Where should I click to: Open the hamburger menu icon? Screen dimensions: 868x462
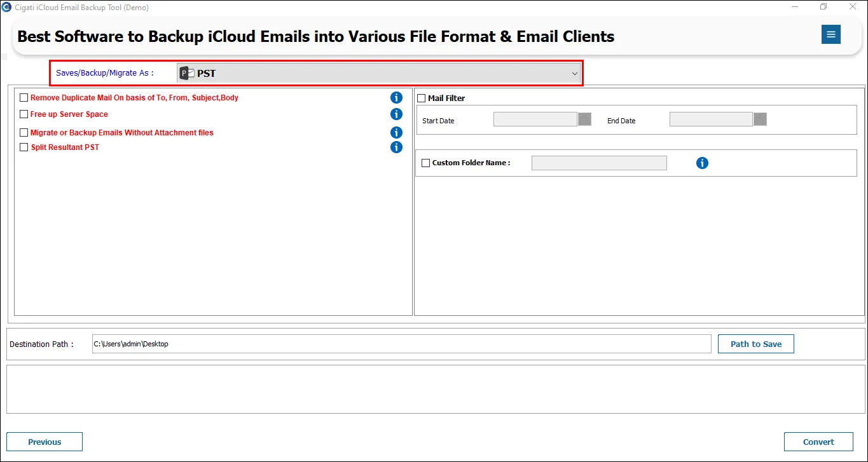pos(830,34)
